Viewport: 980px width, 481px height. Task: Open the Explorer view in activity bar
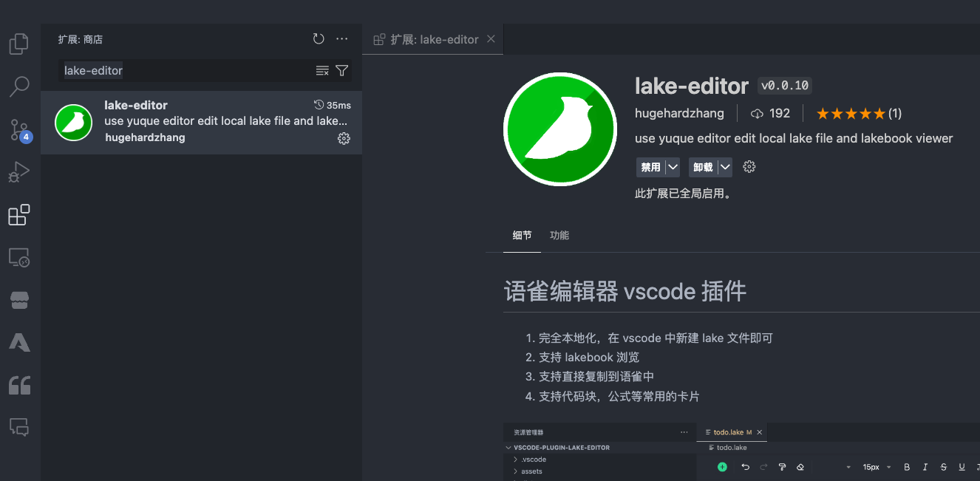pos(19,44)
